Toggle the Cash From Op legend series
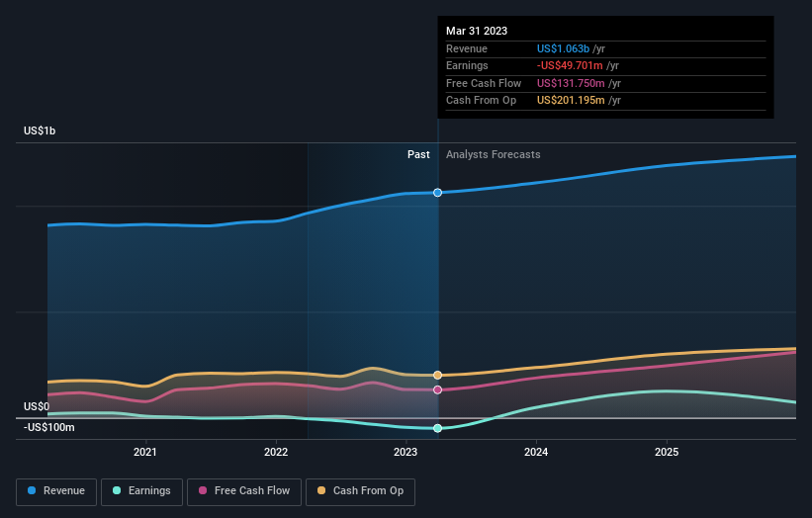This screenshot has height=518, width=812. [x=360, y=491]
